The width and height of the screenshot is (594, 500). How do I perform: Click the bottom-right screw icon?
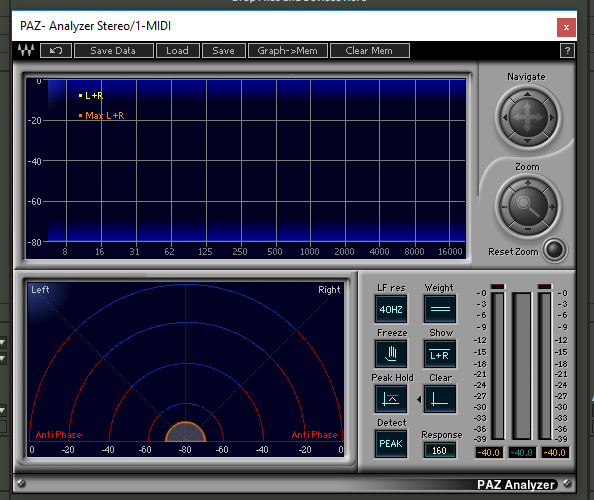click(x=567, y=483)
